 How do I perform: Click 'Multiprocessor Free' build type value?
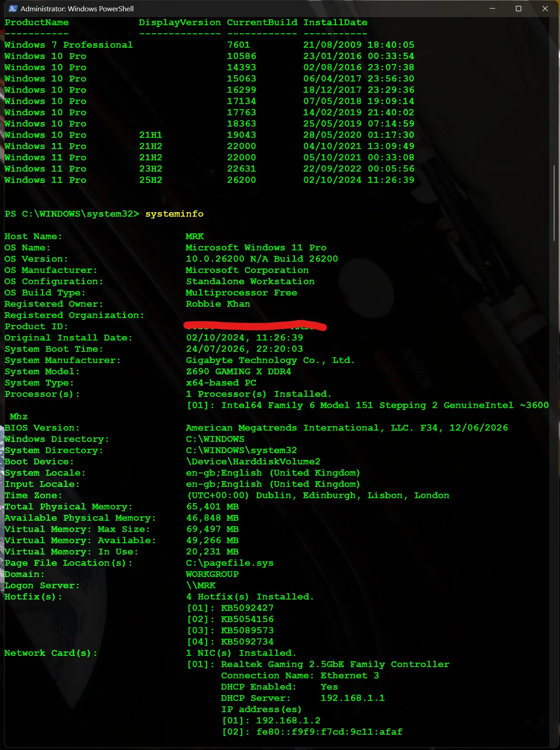(x=241, y=293)
